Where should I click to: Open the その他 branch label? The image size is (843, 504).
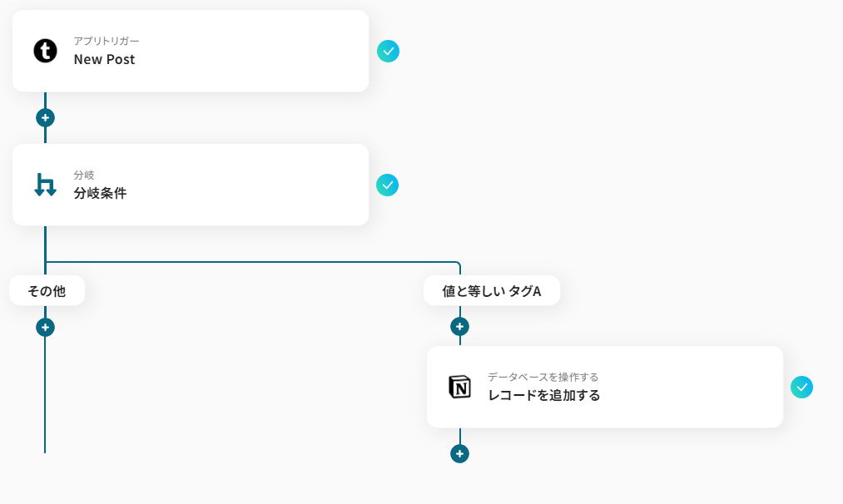[46, 290]
